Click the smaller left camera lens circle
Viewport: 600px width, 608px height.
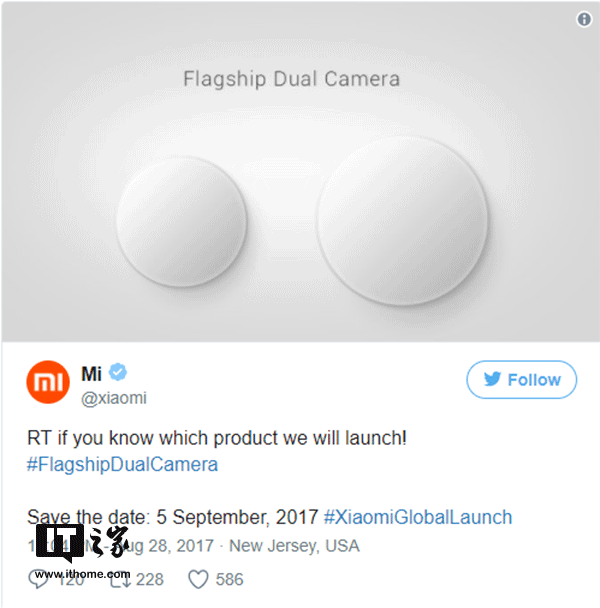click(x=182, y=221)
